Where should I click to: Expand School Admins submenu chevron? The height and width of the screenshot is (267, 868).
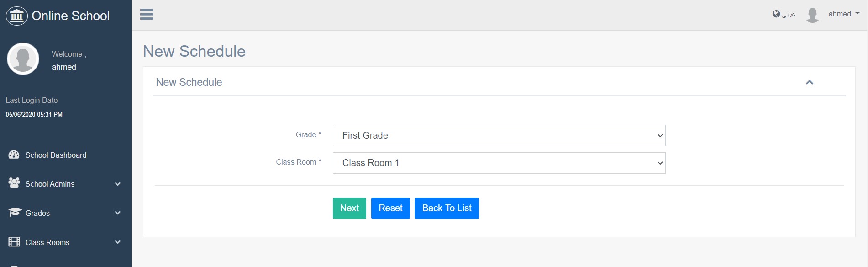[x=117, y=184]
